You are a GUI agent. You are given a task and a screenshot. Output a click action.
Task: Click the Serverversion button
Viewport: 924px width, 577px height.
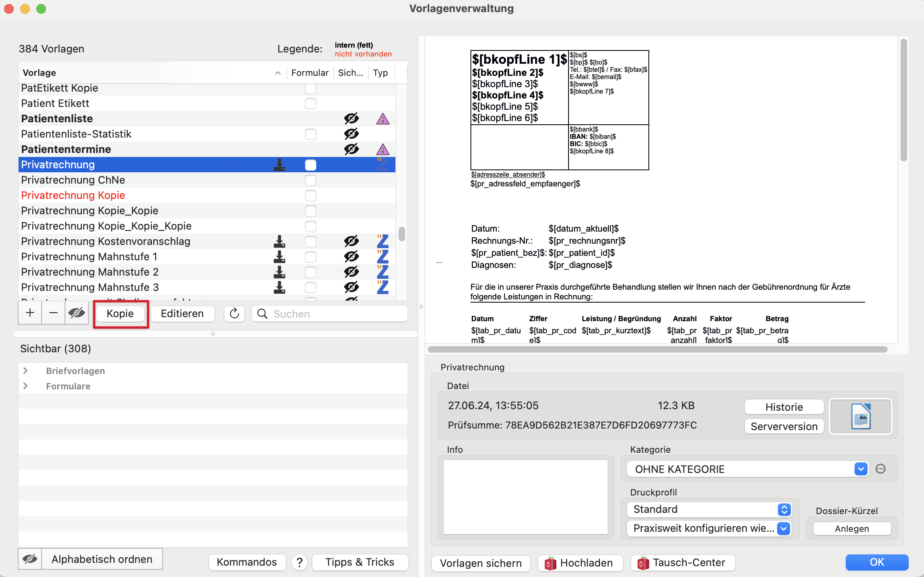tap(784, 426)
